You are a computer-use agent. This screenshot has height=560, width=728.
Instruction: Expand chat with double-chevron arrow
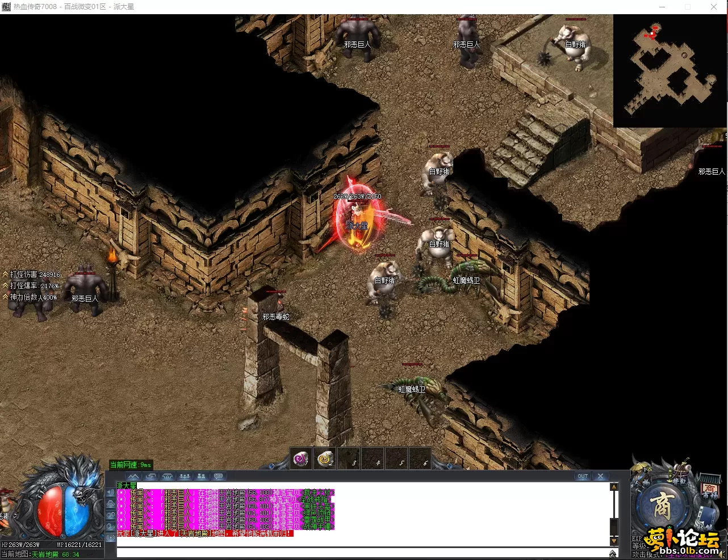click(x=613, y=553)
